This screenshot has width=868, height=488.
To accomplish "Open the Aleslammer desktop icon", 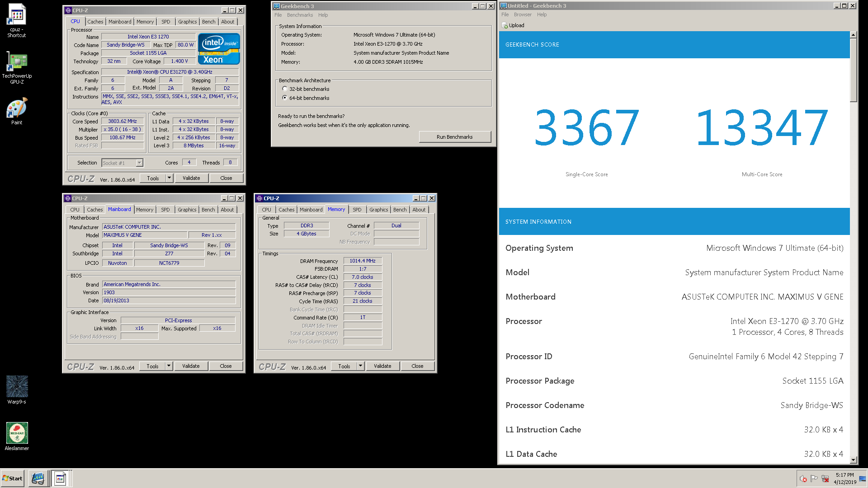I will [x=17, y=436].
